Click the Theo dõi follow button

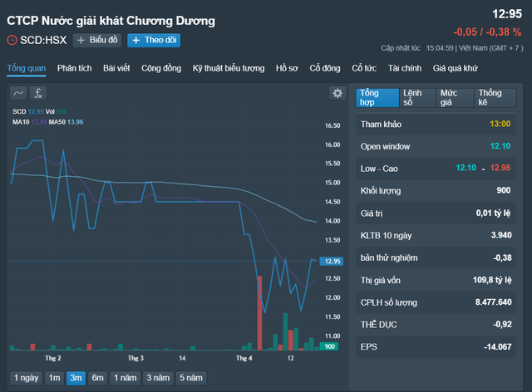[x=154, y=40]
